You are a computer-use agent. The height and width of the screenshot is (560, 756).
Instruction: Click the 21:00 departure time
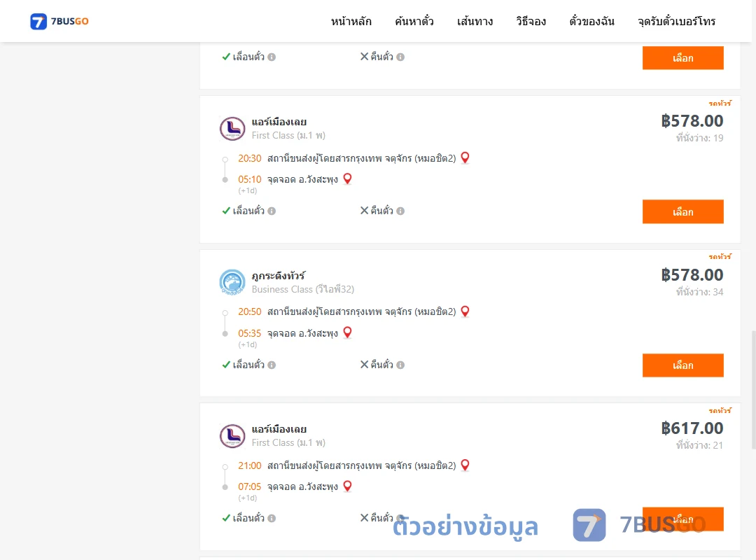pos(250,465)
